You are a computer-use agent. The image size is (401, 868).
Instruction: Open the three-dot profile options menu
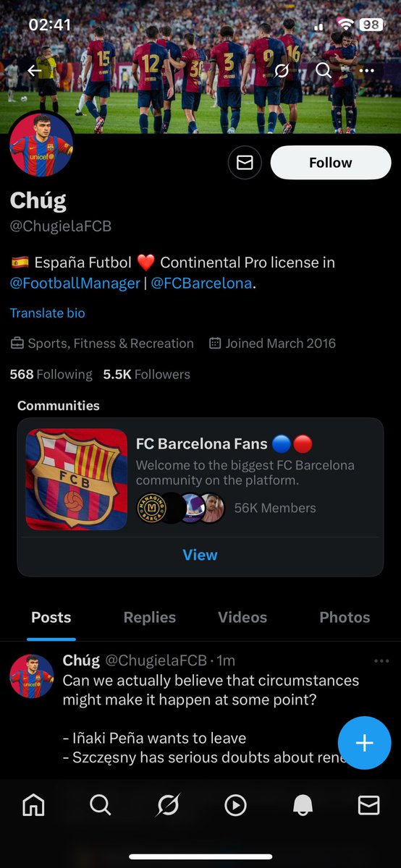pyautogui.click(x=366, y=71)
